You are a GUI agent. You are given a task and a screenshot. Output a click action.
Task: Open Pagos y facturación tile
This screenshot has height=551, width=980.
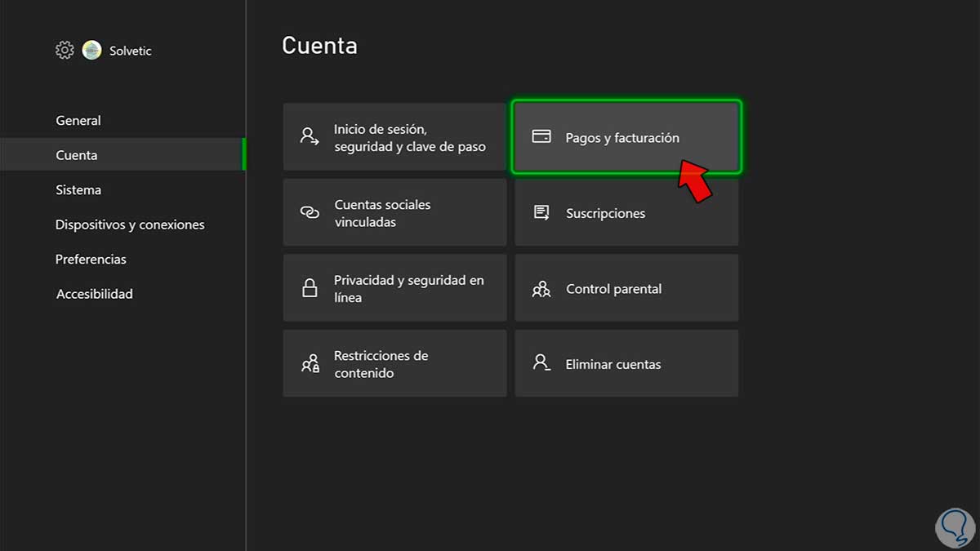622,138
